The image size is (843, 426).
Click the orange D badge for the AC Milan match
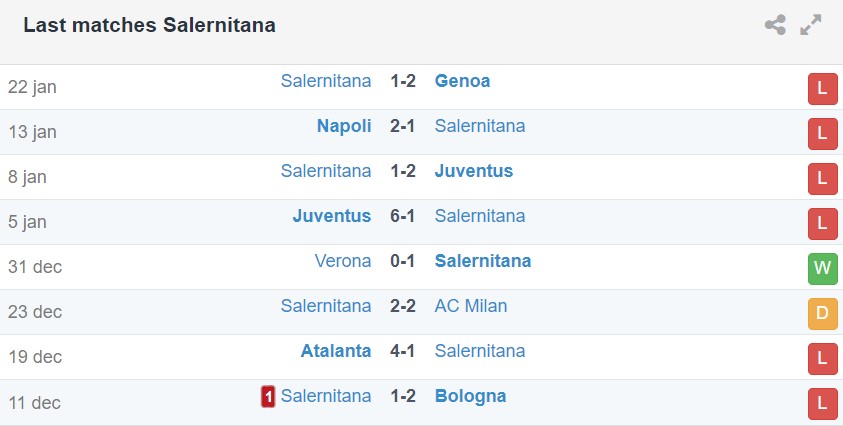pos(821,313)
